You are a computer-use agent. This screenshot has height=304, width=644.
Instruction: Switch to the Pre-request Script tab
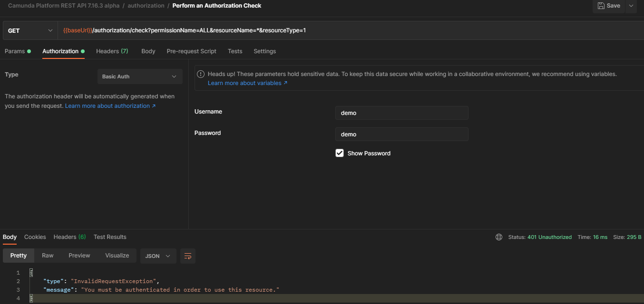191,51
